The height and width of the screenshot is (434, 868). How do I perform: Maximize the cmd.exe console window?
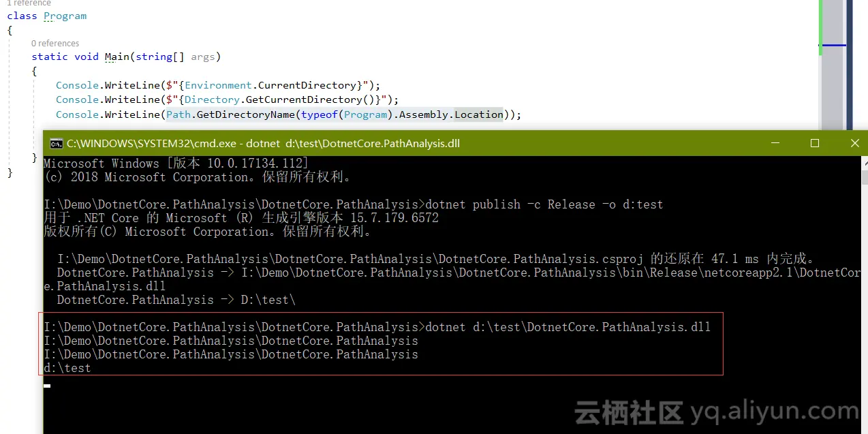point(815,143)
